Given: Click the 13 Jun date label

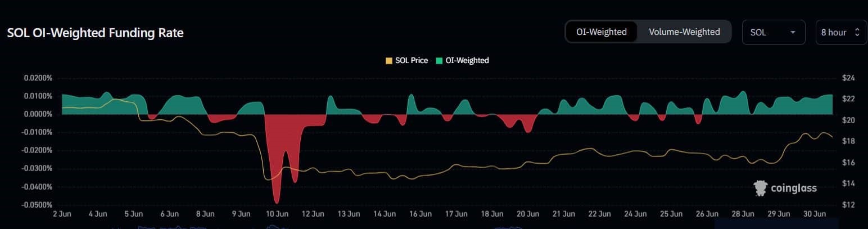Looking at the screenshot, I should click(349, 214).
